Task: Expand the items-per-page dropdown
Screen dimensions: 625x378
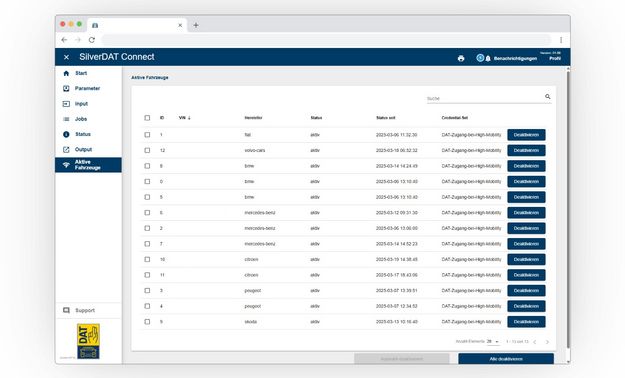Action: point(493,342)
